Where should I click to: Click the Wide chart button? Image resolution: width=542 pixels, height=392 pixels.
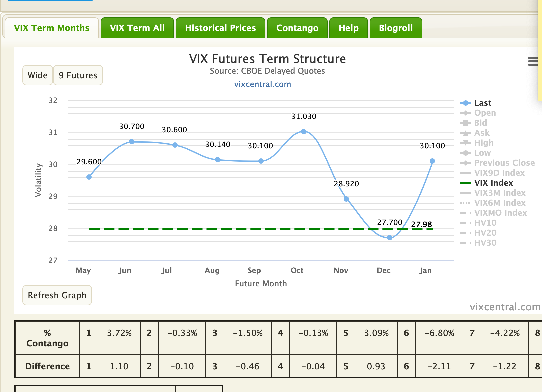pos(38,75)
